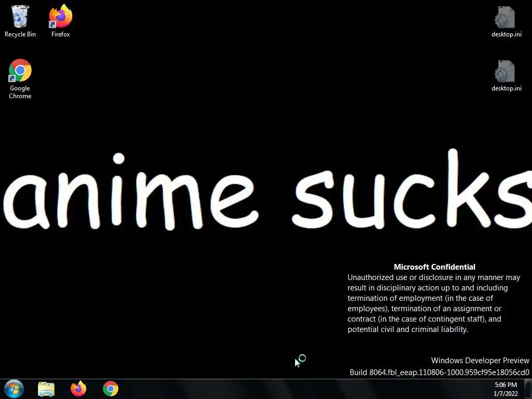Select the Firefox desktop shortcut

pos(61,16)
